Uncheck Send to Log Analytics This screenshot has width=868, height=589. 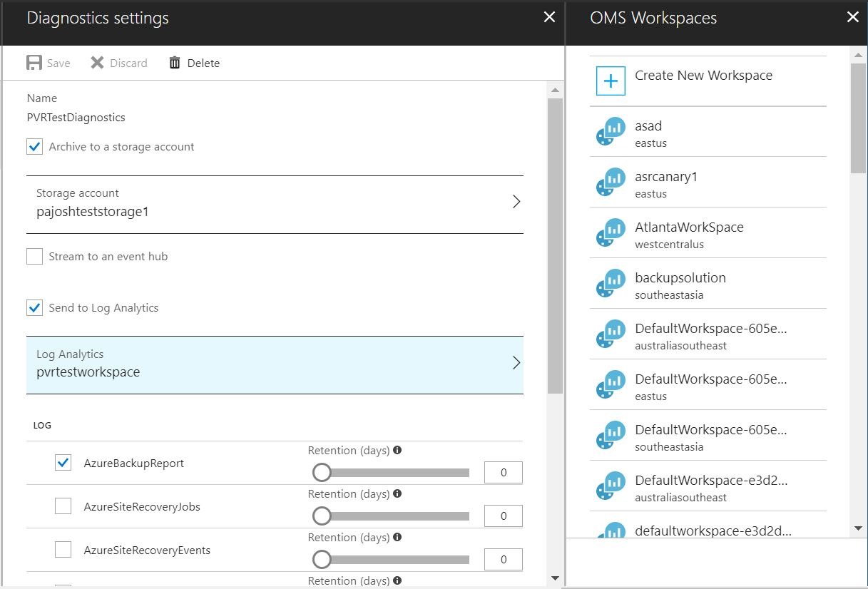(34, 307)
